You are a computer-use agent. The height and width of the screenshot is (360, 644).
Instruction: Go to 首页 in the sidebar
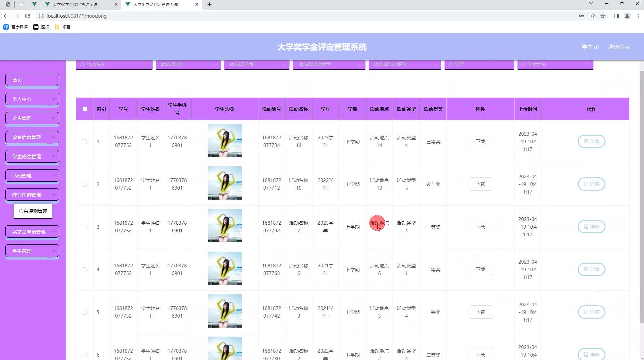(x=32, y=80)
